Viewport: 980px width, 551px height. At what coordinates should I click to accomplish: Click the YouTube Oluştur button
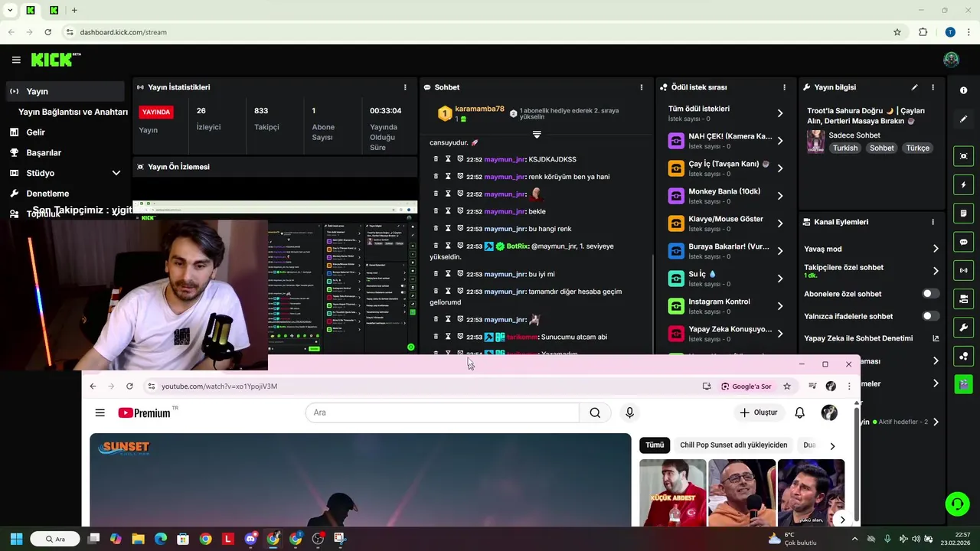(758, 412)
